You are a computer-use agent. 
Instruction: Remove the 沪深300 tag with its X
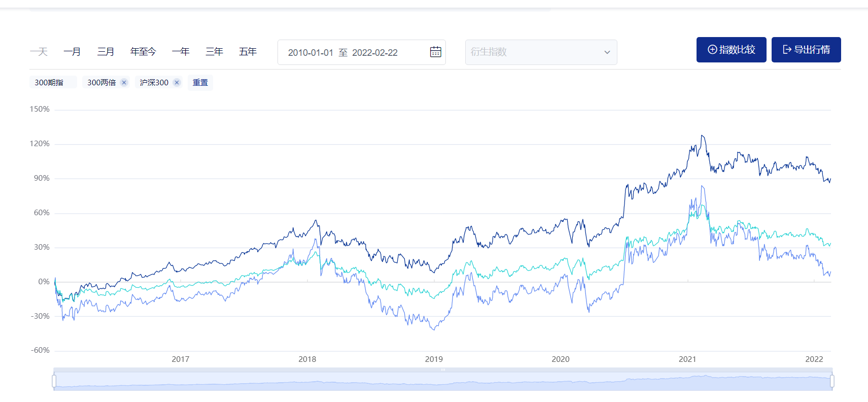177,82
